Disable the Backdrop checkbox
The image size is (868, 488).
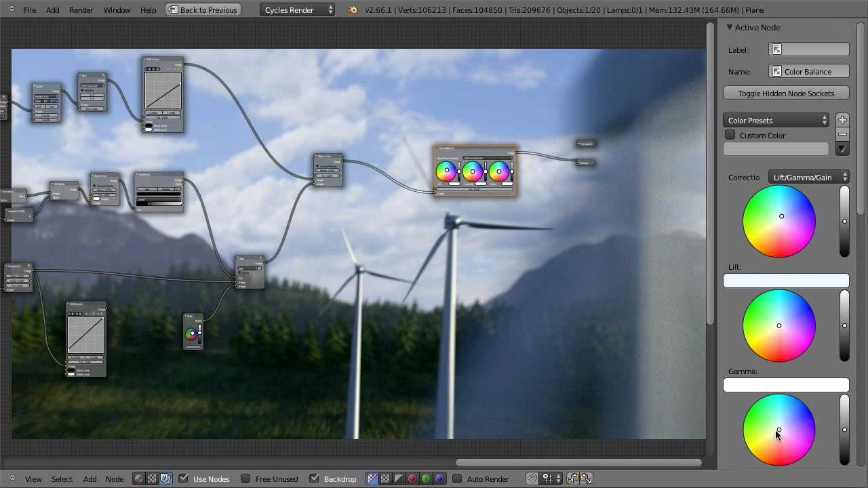[x=314, y=479]
